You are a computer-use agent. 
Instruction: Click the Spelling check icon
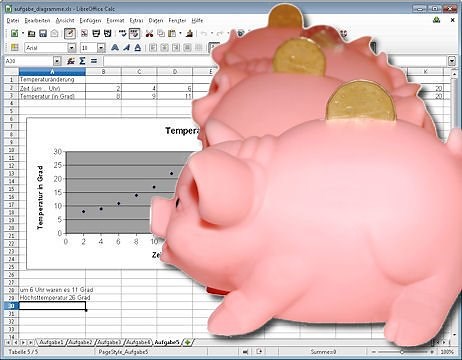pyautogui.click(x=123, y=33)
